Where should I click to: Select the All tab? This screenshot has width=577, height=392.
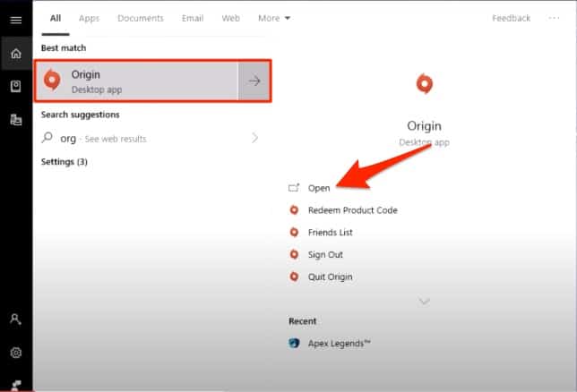click(56, 18)
